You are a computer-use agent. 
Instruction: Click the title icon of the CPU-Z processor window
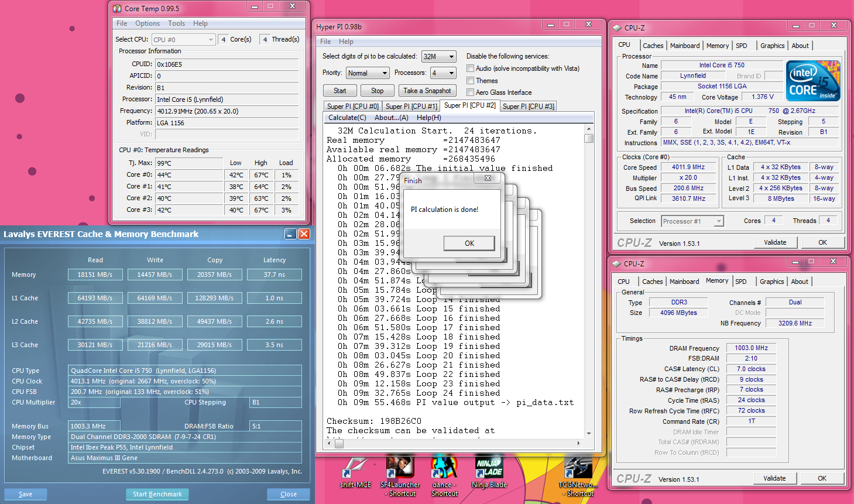tap(616, 28)
